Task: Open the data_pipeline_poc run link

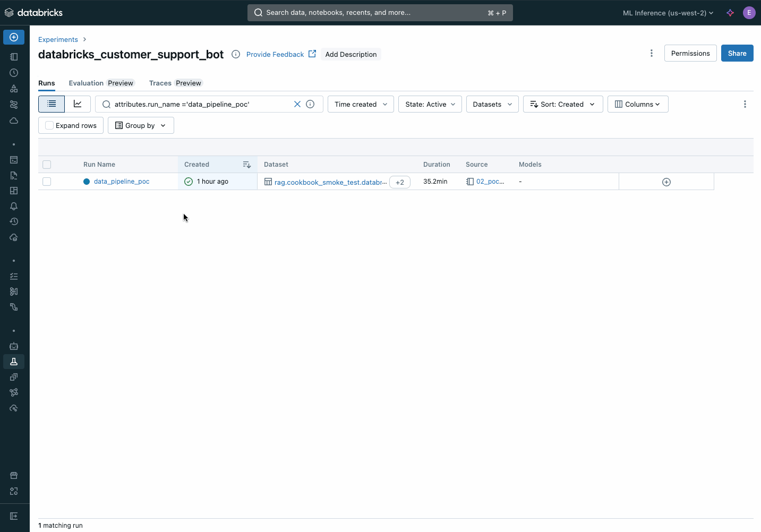Action: coord(122,182)
